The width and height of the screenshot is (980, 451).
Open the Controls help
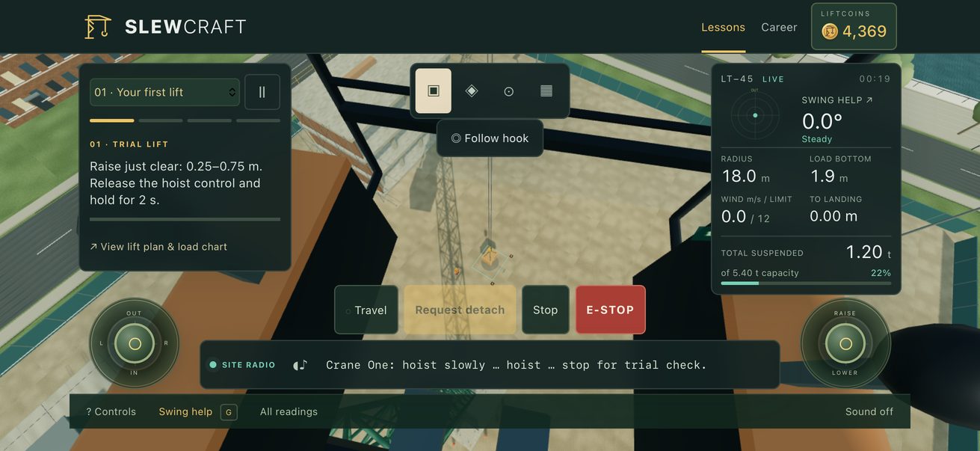click(x=111, y=411)
